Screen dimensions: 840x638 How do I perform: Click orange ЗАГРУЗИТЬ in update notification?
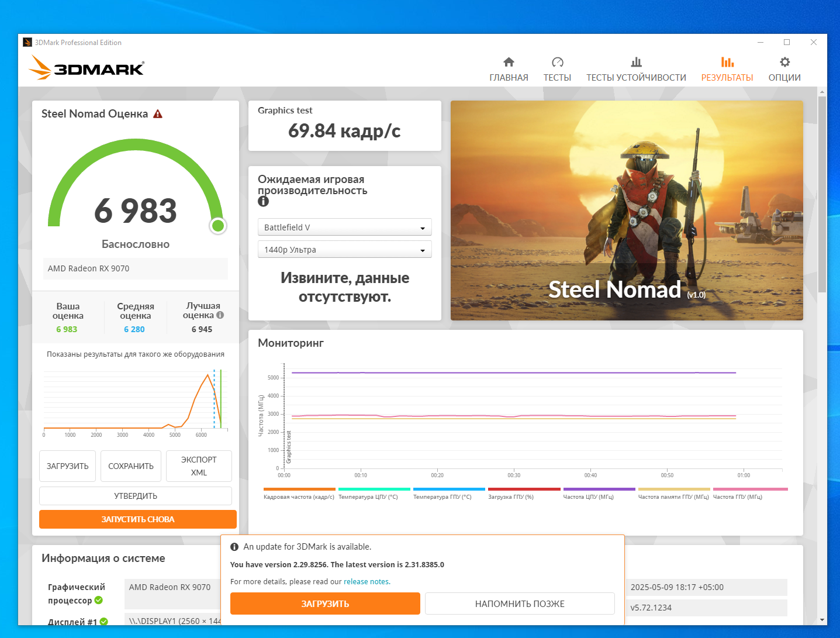coord(325,603)
